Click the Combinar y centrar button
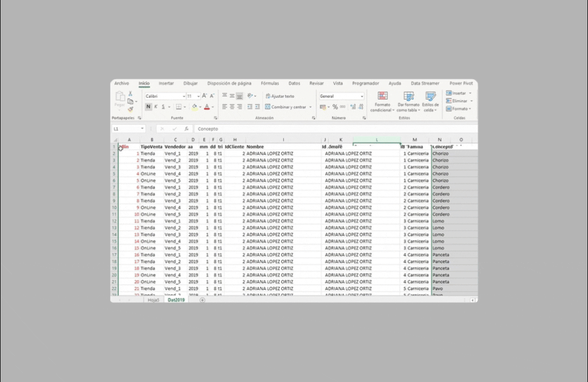588x382 pixels. (x=286, y=107)
